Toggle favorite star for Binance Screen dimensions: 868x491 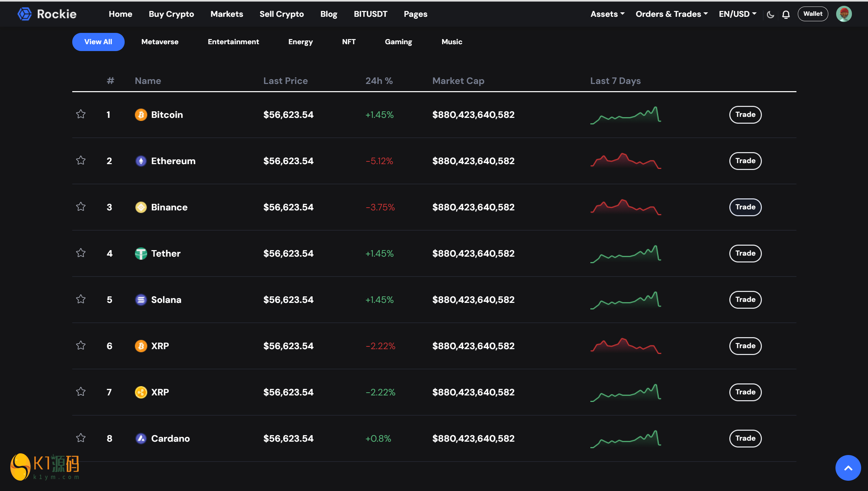point(81,207)
